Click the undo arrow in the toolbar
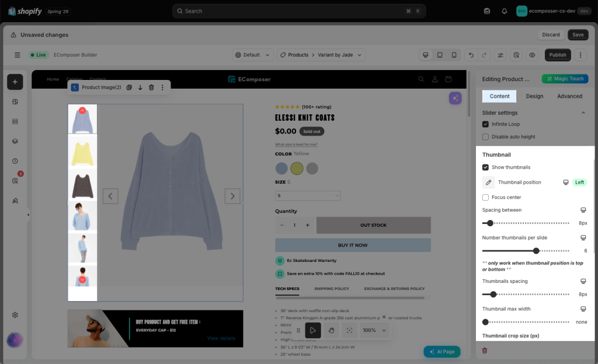598x364 pixels. 471,55
